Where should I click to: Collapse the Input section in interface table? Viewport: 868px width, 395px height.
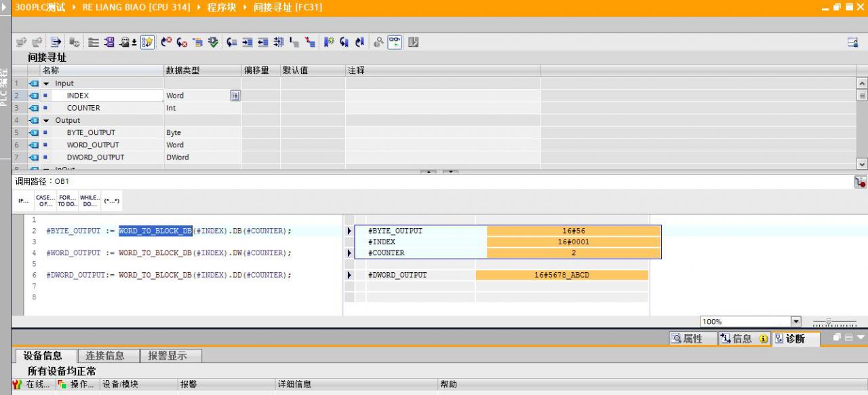(x=46, y=83)
